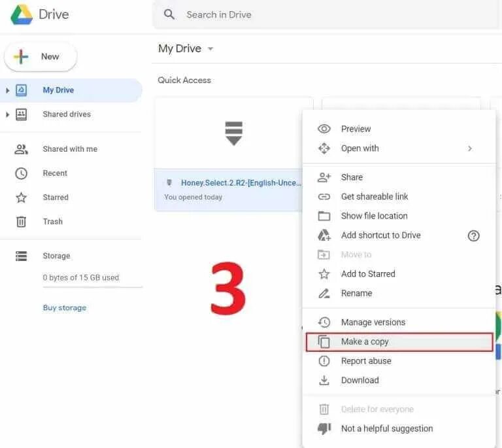The image size is (502, 448).
Task: Choose Preview in the context menu
Action: point(399,129)
